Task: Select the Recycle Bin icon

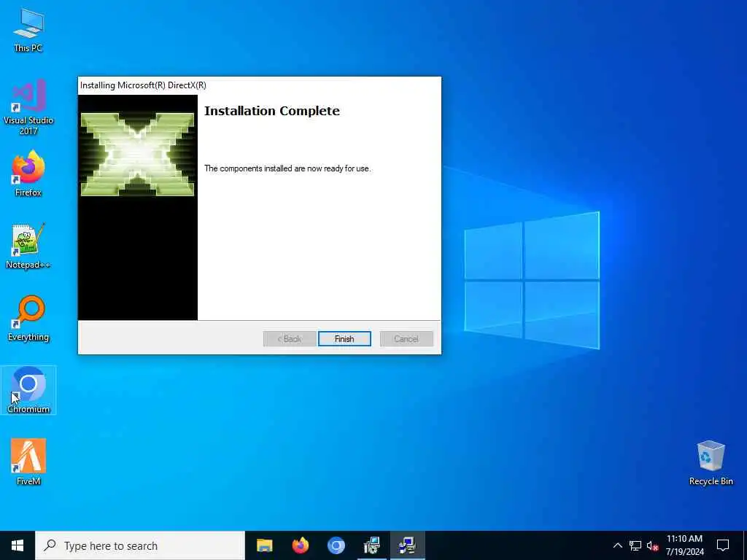Action: click(x=711, y=462)
